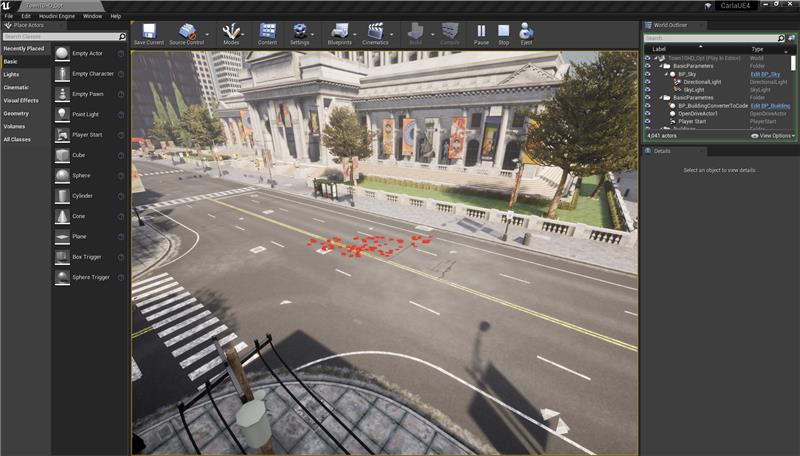Screen dimensions: 800x456
Task: Open the Houdini Engine menu
Action: point(58,16)
